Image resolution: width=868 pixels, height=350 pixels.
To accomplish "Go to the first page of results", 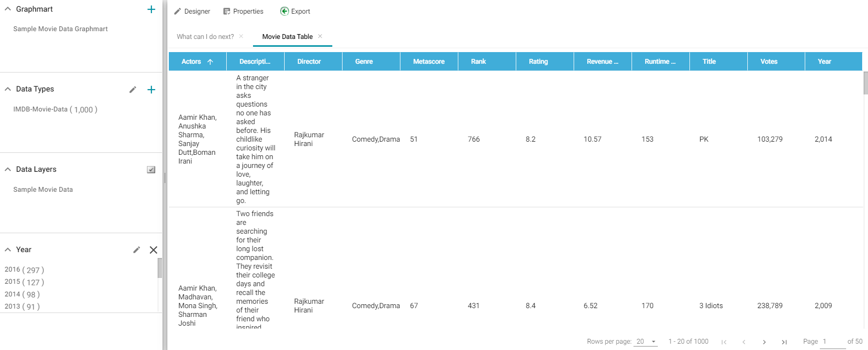I will [x=724, y=342].
